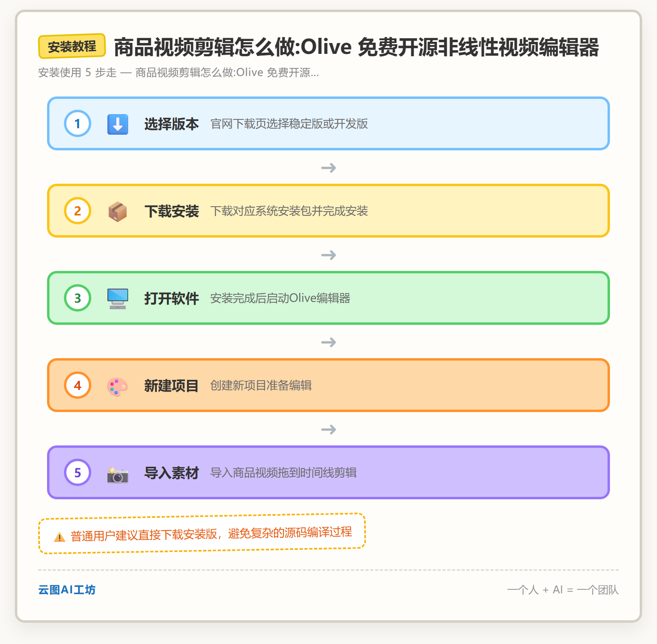Click the orange warning tip text
Screen dimensions: 657x644
coord(211,534)
